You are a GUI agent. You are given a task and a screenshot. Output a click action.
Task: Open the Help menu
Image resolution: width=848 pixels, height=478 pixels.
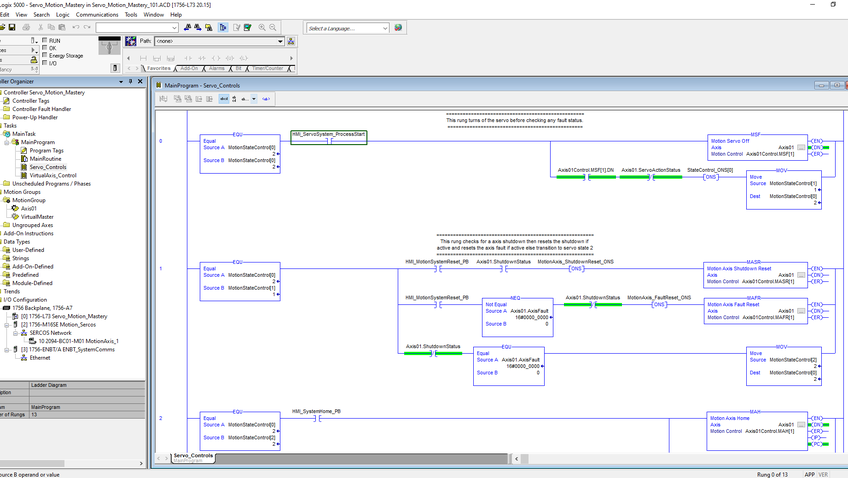176,15
